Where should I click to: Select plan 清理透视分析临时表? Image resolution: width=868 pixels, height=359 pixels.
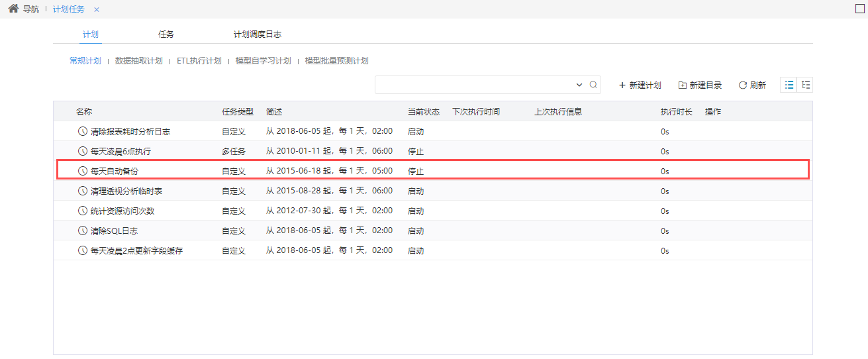(x=126, y=191)
